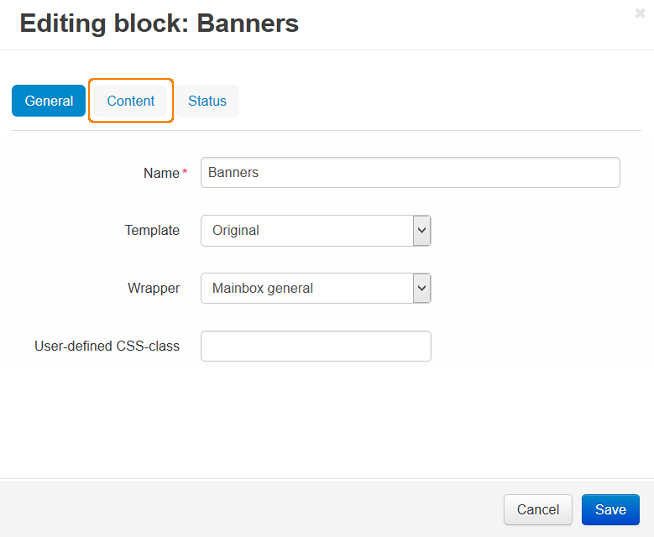
Task: Close the Editing block dialog with X
Action: pos(640,13)
